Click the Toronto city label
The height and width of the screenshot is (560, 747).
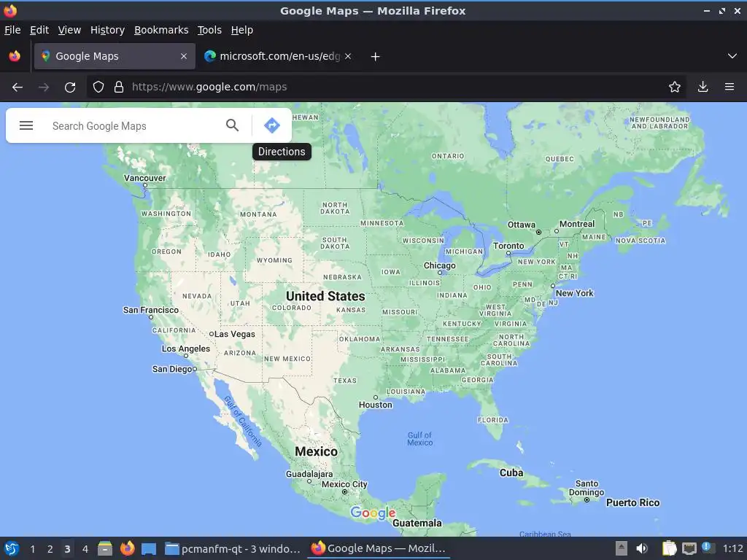click(508, 246)
